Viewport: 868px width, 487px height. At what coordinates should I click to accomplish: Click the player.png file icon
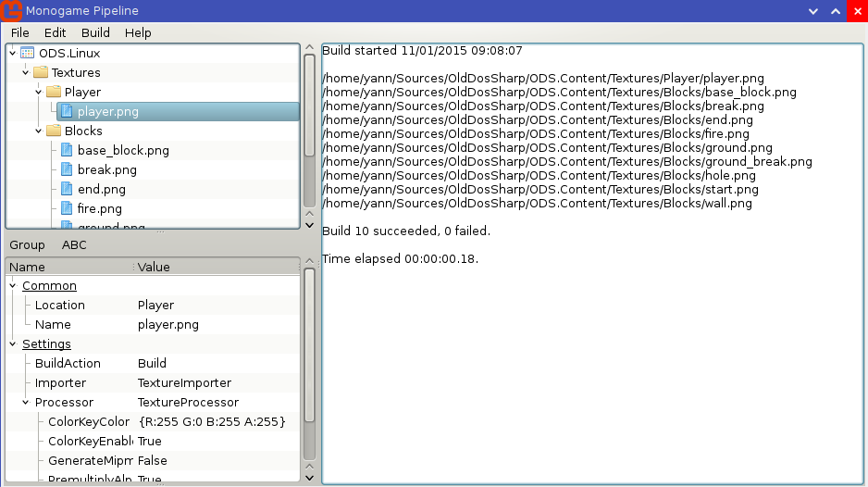tap(67, 111)
